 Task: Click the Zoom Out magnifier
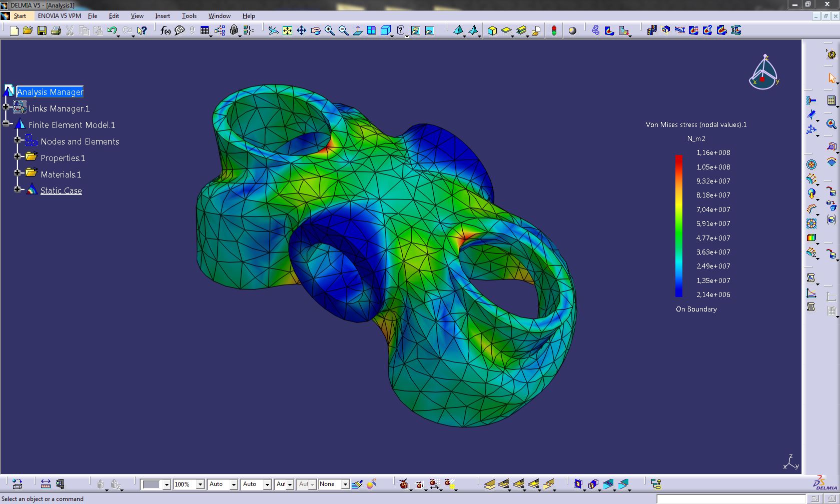(x=343, y=31)
